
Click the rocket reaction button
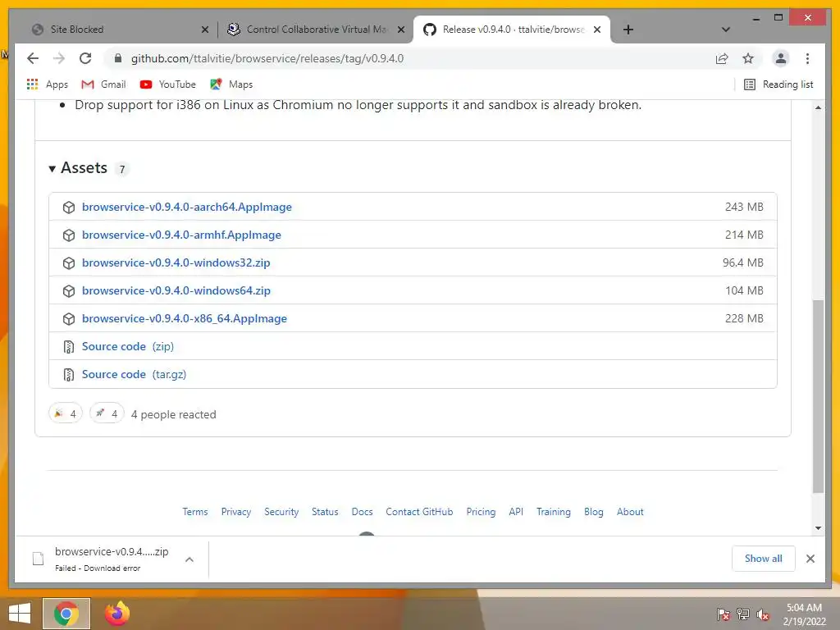pyautogui.click(x=107, y=413)
